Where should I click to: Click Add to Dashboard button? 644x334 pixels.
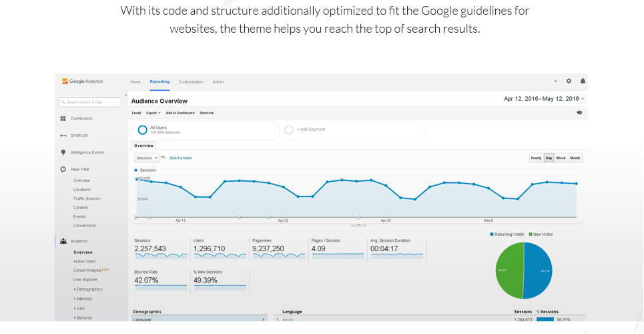[180, 113]
